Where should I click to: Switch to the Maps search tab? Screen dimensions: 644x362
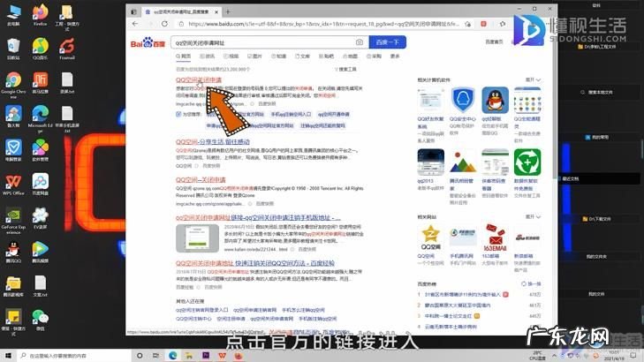[x=351, y=57]
